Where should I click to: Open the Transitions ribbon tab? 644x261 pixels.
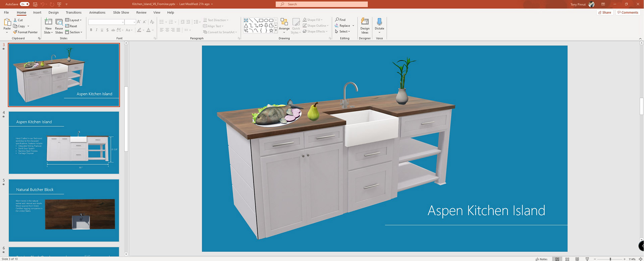pyautogui.click(x=73, y=12)
